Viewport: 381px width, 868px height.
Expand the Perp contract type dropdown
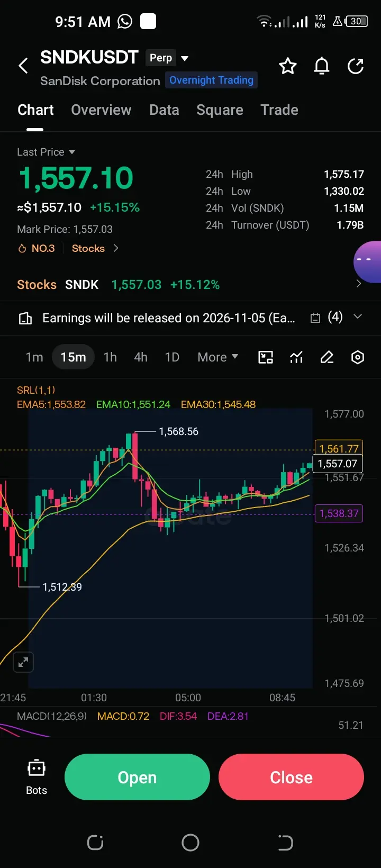[167, 58]
